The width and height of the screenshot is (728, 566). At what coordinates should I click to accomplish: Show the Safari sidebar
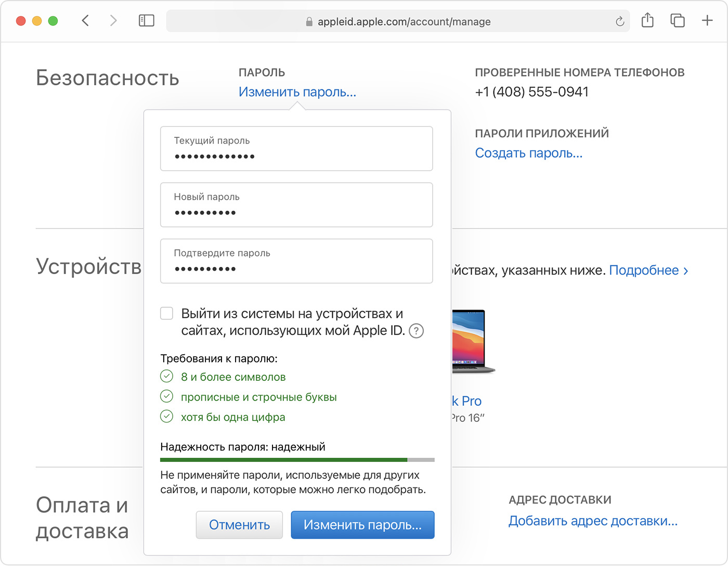(x=147, y=21)
